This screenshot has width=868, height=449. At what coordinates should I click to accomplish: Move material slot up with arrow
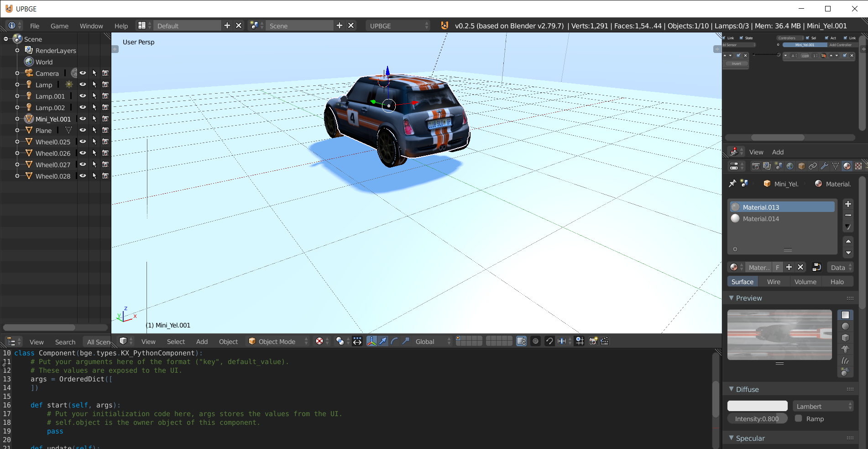848,241
